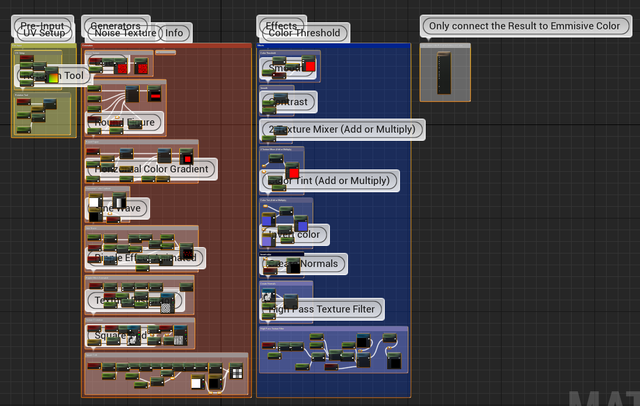Click the Smooth comment bubble
Image resolution: width=640 pixels, height=406 pixels.
[x=286, y=68]
